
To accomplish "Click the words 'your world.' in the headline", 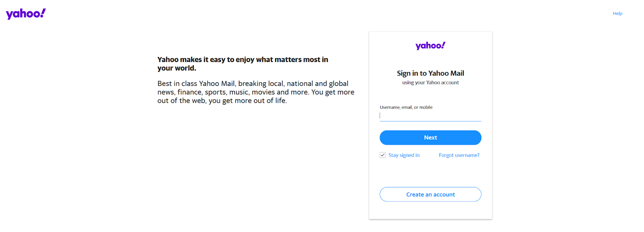I will [177, 68].
